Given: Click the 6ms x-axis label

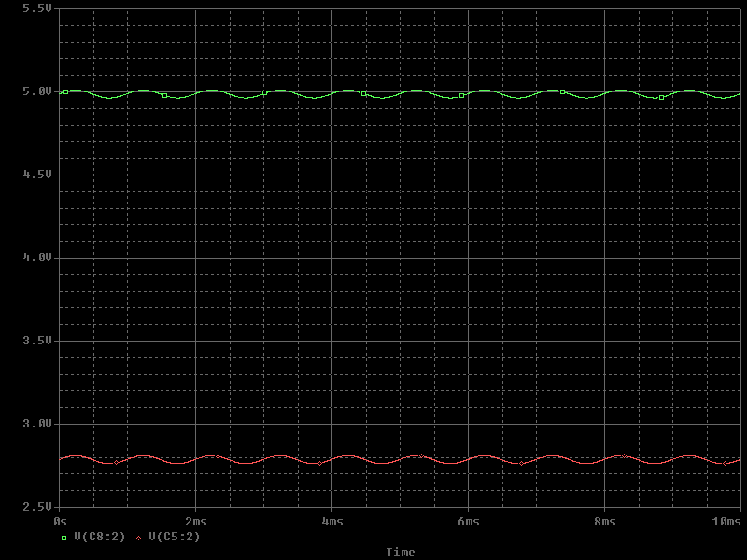Looking at the screenshot, I should (469, 522).
